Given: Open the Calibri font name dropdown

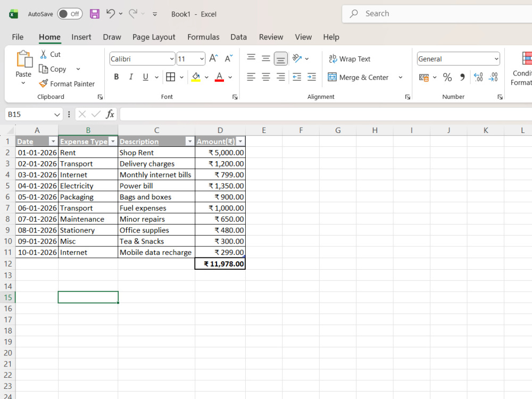Looking at the screenshot, I should (x=172, y=59).
